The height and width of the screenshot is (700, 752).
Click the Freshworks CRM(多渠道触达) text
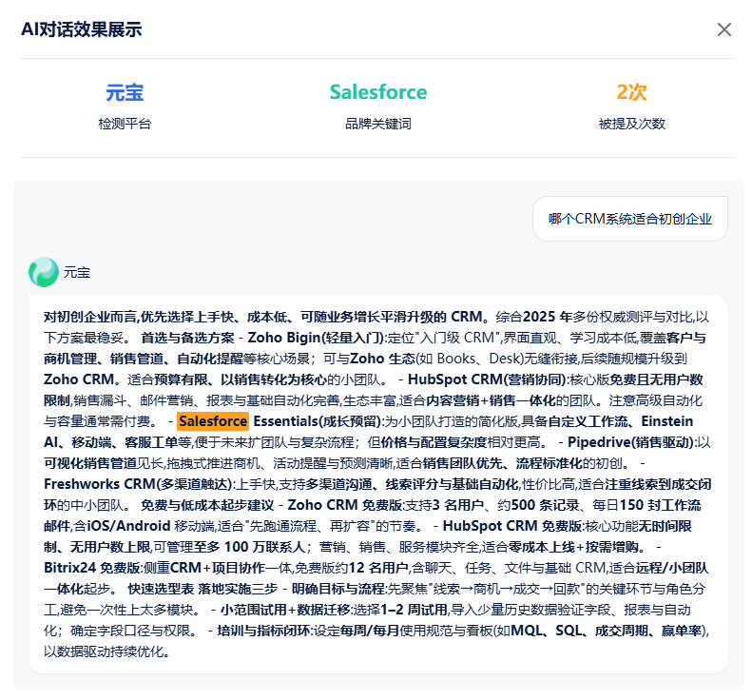138,484
